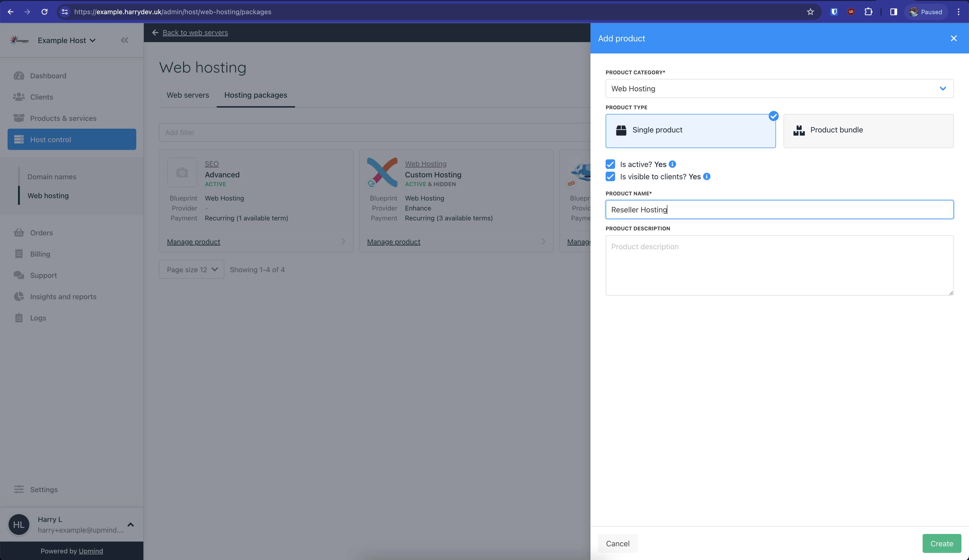Click the Add filter field
Viewport: 969px width, 560px height.
[375, 132]
